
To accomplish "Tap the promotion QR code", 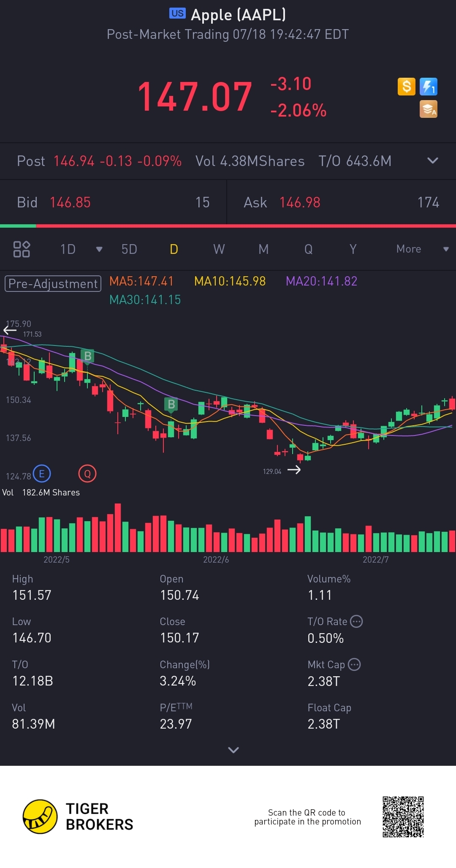I will [x=403, y=817].
